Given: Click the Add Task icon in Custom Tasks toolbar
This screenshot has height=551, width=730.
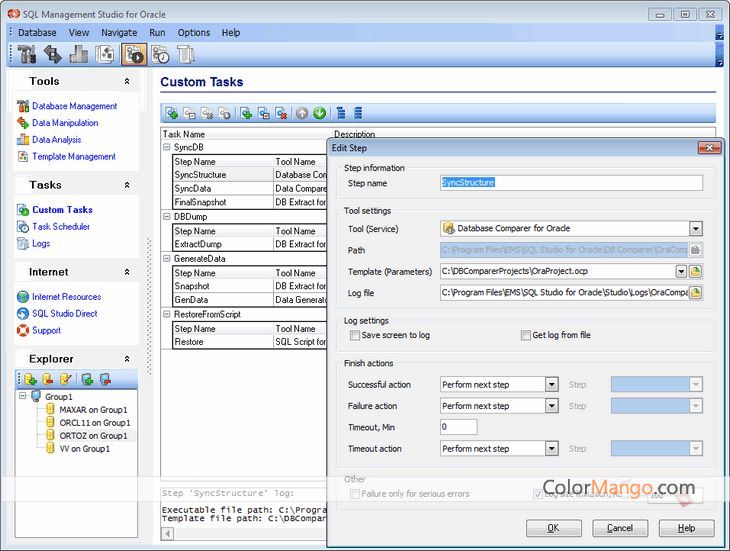Looking at the screenshot, I should [172, 113].
